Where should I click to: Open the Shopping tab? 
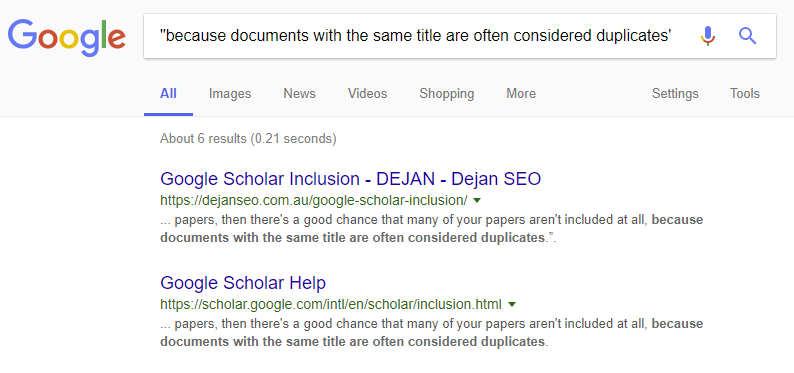click(x=447, y=94)
